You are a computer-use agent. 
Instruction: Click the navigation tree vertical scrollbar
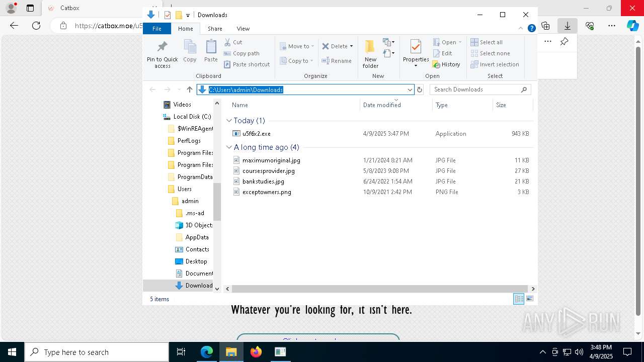[x=217, y=202]
